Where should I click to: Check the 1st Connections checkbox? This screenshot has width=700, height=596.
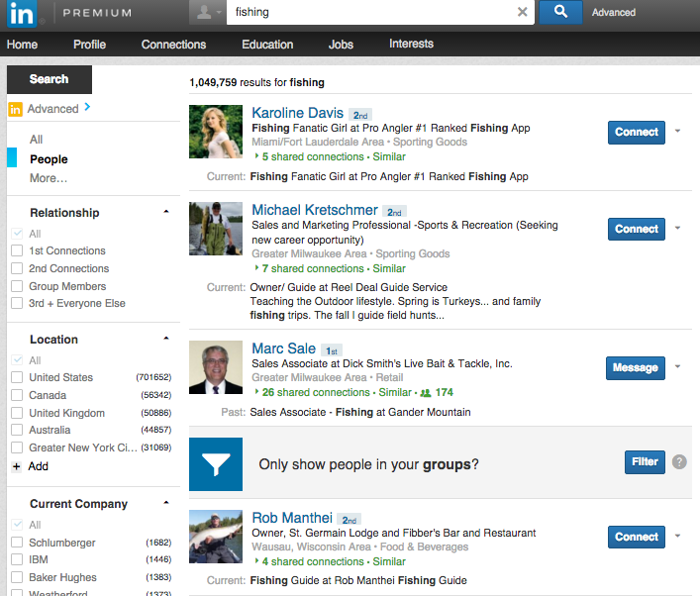point(17,250)
